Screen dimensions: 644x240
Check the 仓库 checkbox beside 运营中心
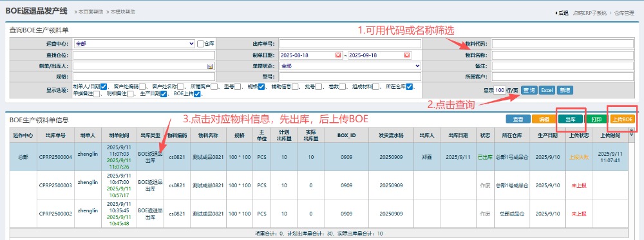[200, 44]
